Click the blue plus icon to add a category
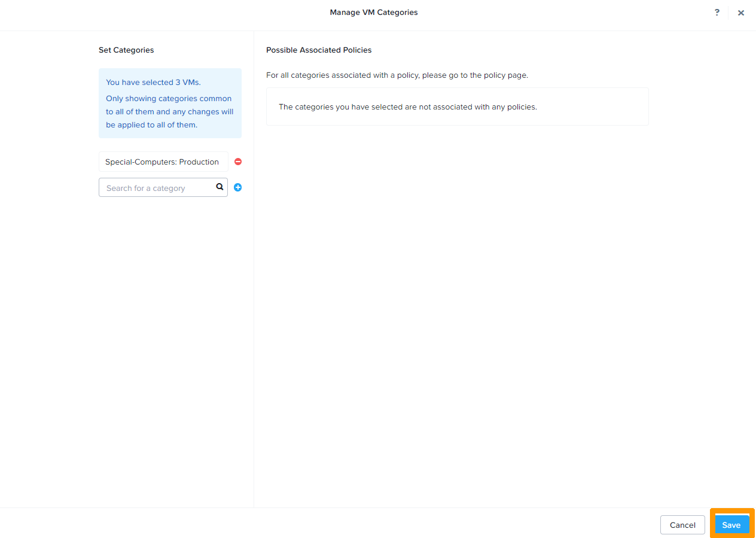The image size is (756, 538). (x=237, y=187)
